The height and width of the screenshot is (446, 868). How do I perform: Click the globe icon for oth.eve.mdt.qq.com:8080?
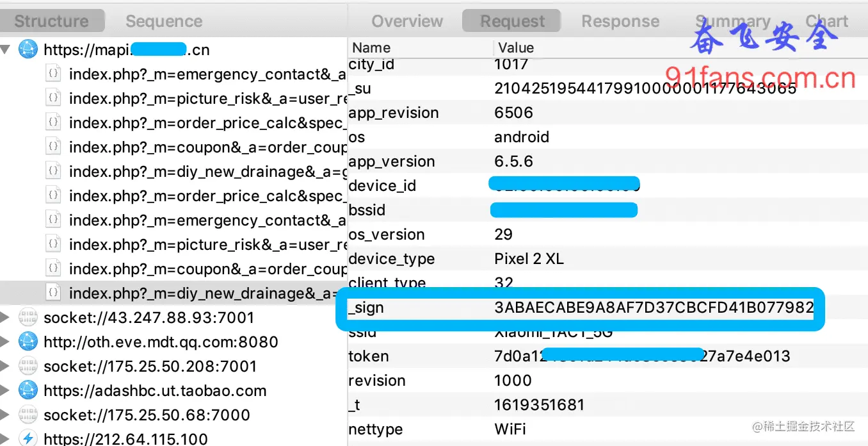(x=28, y=342)
